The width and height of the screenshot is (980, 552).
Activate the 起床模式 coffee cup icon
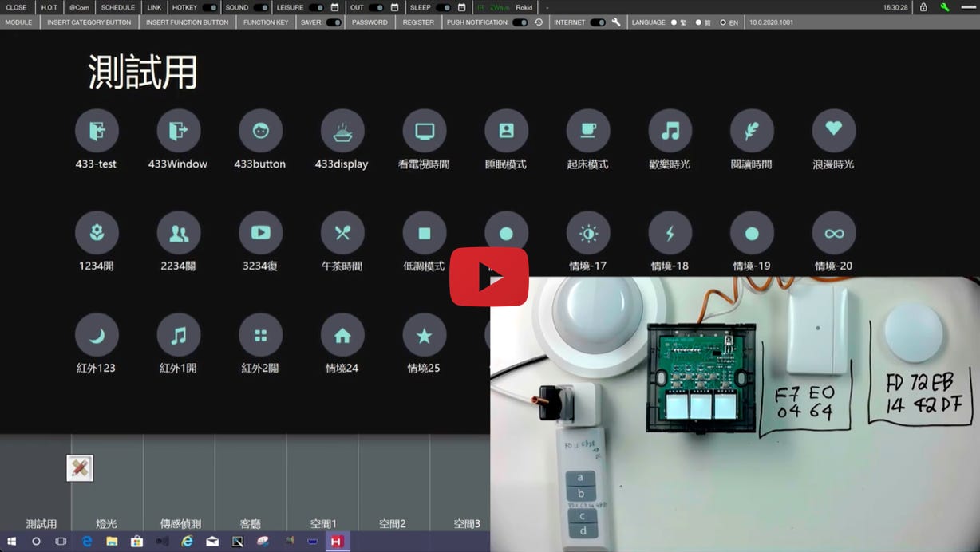(x=588, y=131)
